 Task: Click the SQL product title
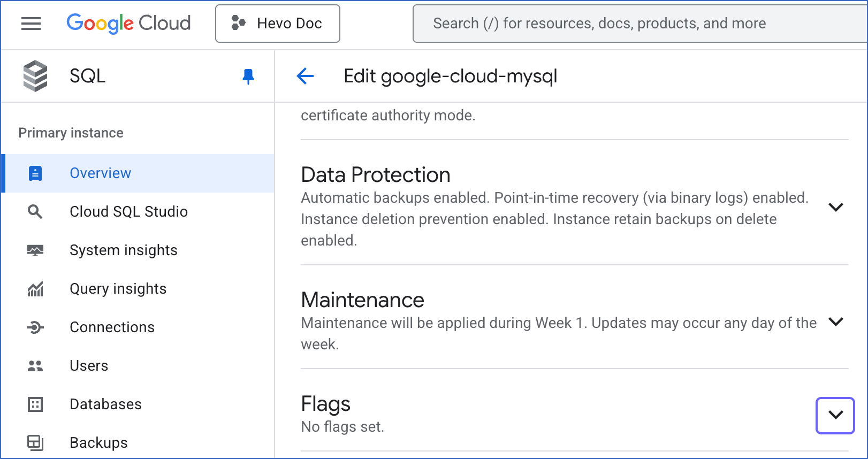pyautogui.click(x=88, y=76)
